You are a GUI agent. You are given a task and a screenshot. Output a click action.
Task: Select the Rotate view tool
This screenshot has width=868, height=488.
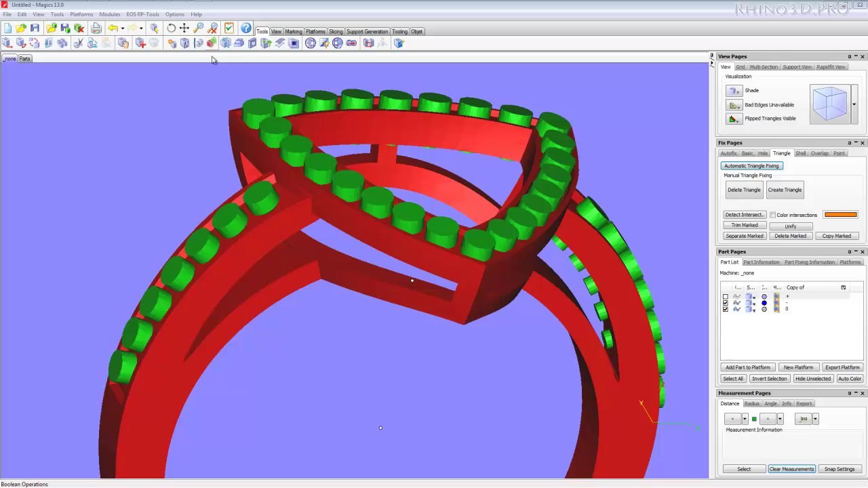point(171,28)
